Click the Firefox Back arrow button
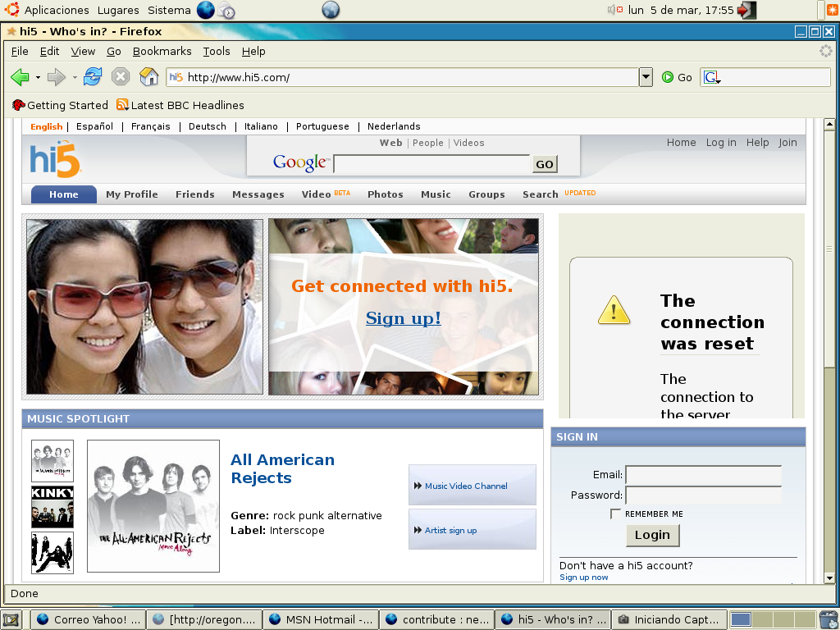Viewport: 840px width, 630px height. point(20,77)
